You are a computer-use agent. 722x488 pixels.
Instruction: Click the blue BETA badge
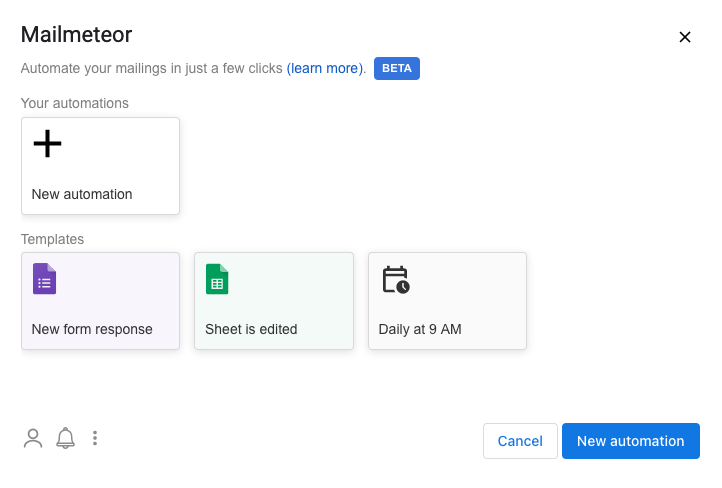[x=396, y=68]
